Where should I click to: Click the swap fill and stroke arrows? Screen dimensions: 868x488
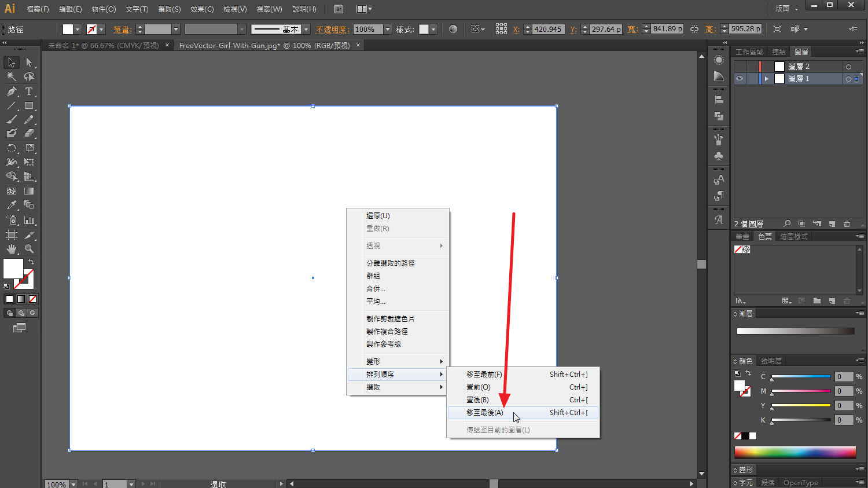click(31, 262)
